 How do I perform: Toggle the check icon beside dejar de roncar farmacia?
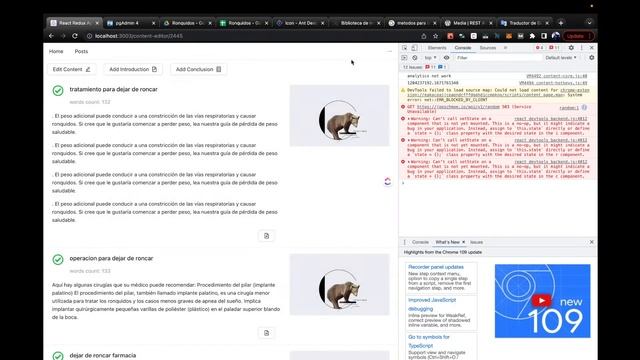tap(58, 356)
